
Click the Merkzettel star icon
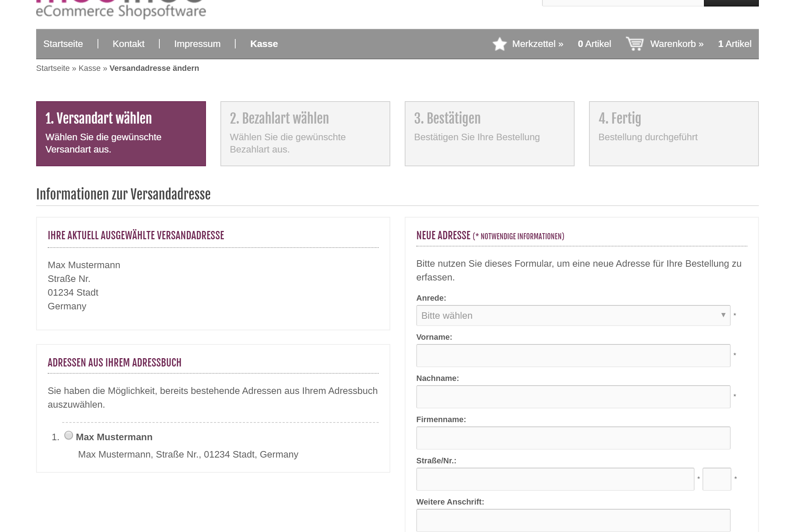tap(499, 44)
